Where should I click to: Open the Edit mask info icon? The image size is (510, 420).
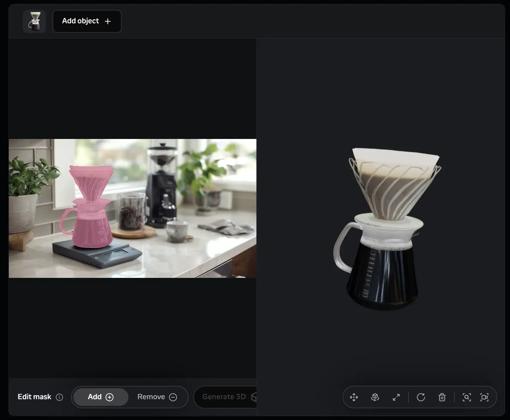point(60,397)
